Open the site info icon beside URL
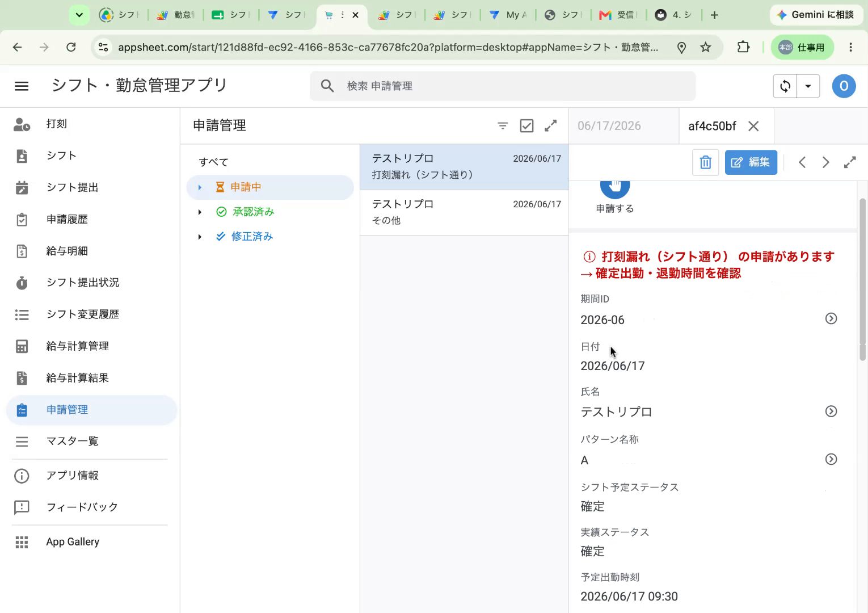Screen dimensions: 868x613 (103, 47)
